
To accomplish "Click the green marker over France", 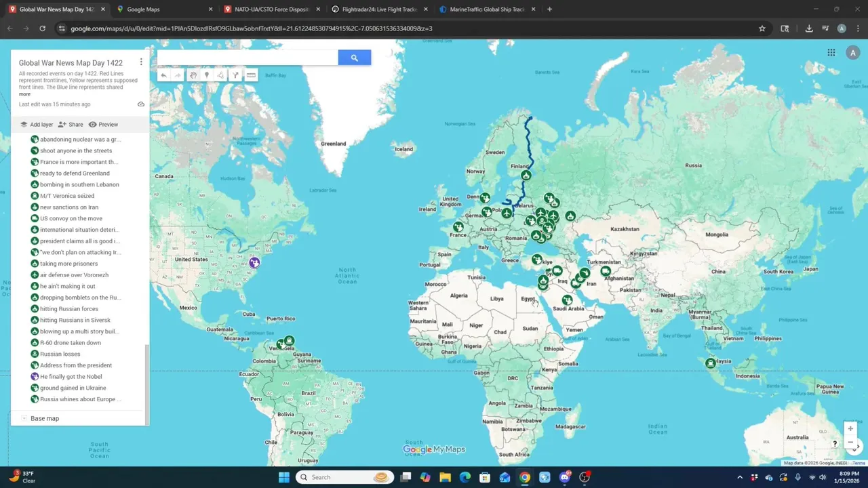I will point(458,227).
